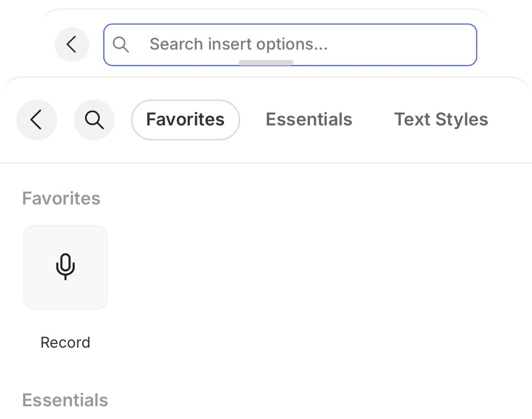
Task: Insert a recording via the microphone tile
Action: coord(65,267)
